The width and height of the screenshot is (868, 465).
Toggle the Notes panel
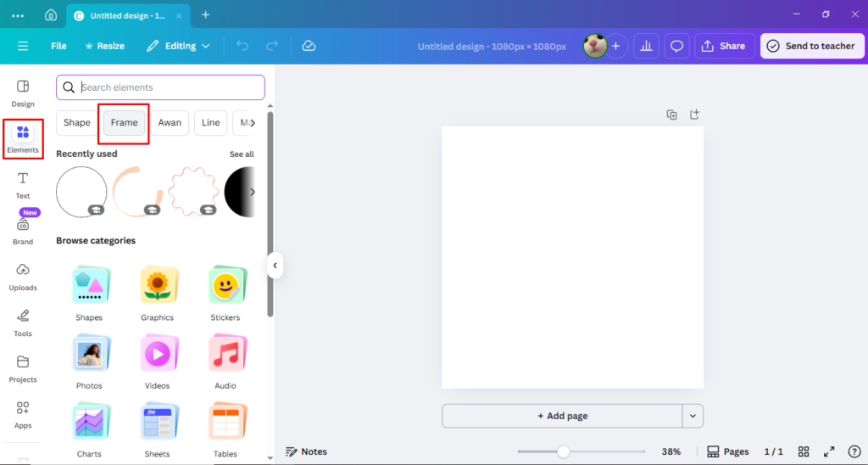[x=307, y=451]
